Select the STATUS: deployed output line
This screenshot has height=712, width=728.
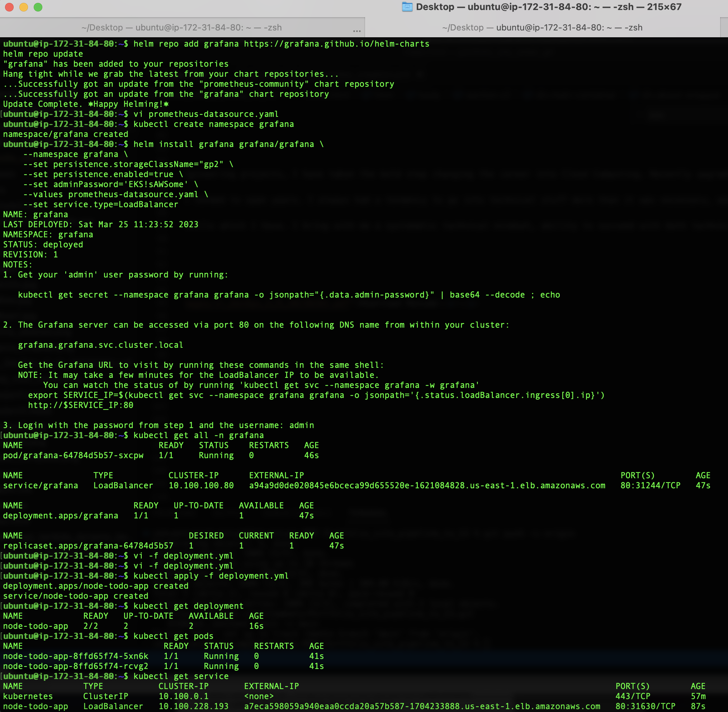click(43, 244)
